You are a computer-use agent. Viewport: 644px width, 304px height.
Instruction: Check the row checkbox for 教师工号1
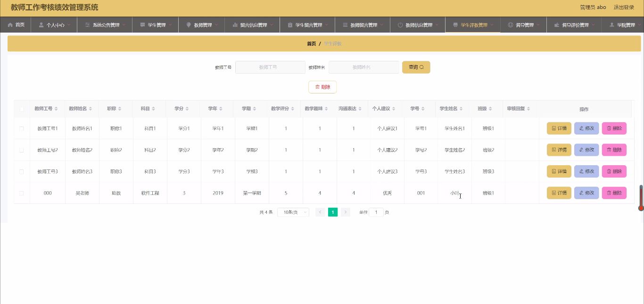point(22,128)
